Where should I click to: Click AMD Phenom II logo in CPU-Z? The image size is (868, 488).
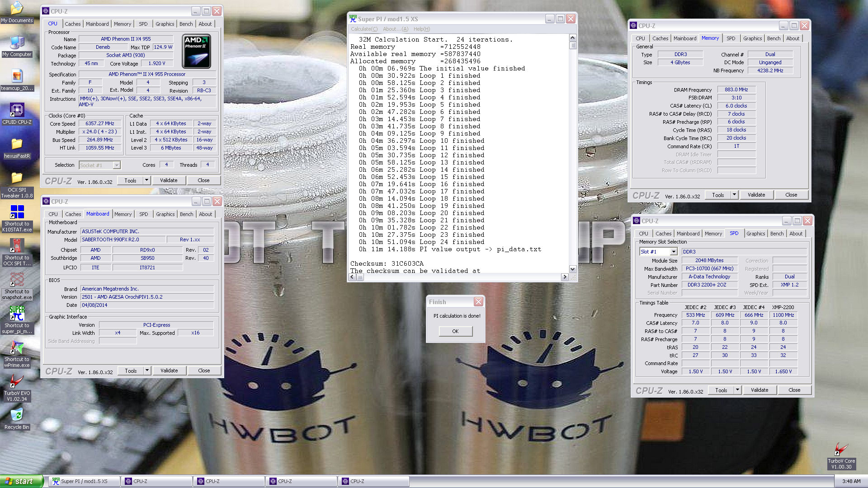coord(196,51)
